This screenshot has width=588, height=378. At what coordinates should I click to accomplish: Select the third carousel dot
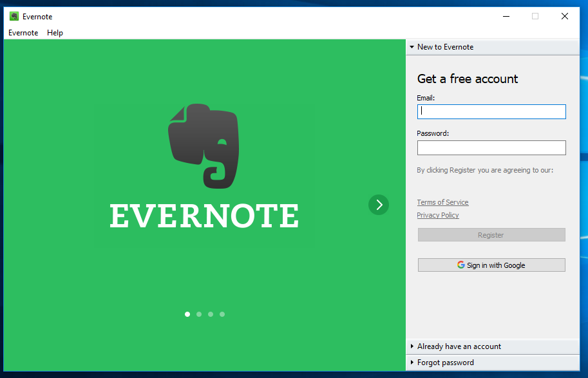pos(211,314)
